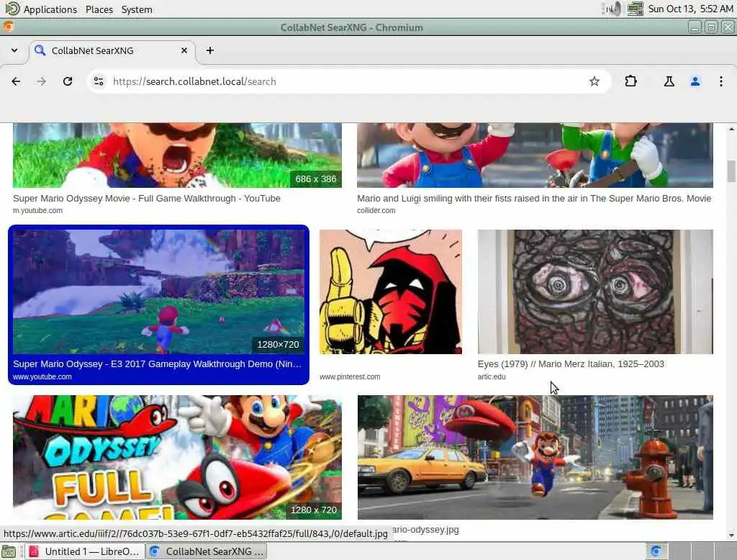
Task: Click the address bar URL field
Action: coord(348,81)
